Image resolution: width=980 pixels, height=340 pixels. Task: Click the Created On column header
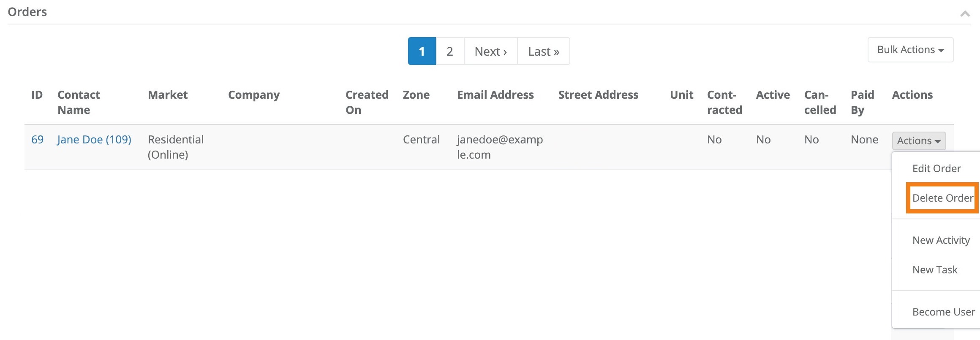tap(367, 103)
